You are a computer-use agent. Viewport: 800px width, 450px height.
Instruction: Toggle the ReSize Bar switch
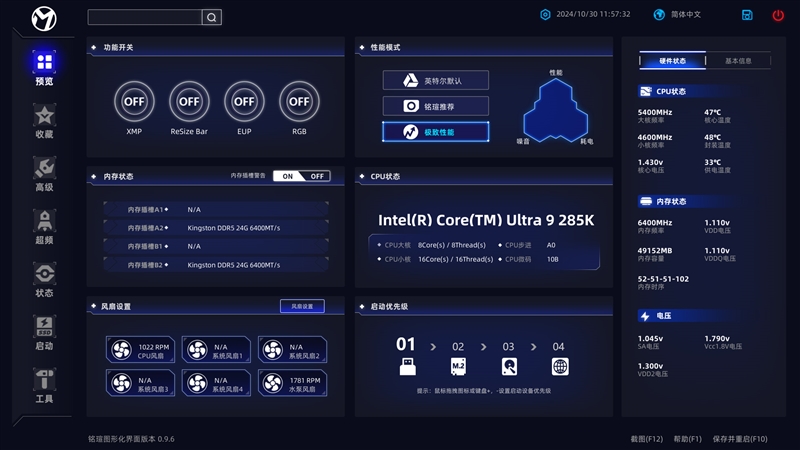point(189,101)
